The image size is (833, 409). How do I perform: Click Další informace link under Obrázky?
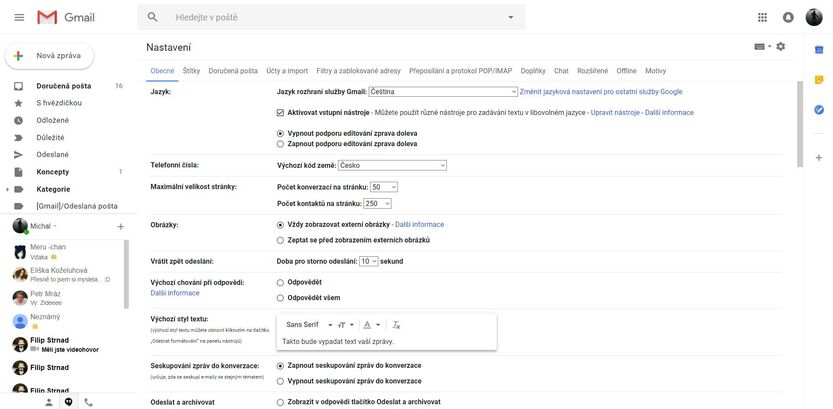click(x=420, y=225)
